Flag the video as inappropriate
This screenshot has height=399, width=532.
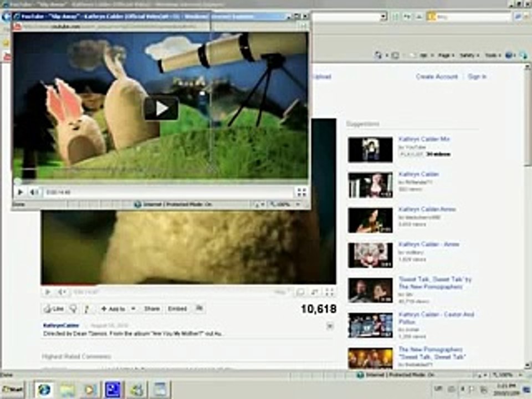(x=199, y=309)
